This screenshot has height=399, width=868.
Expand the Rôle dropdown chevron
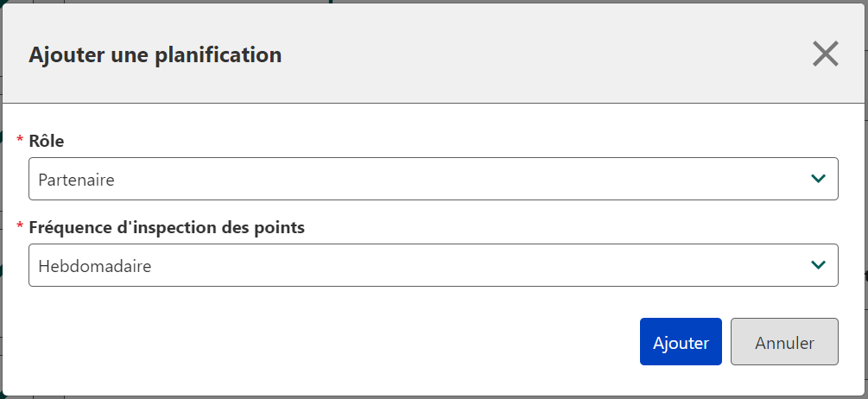pos(818,179)
